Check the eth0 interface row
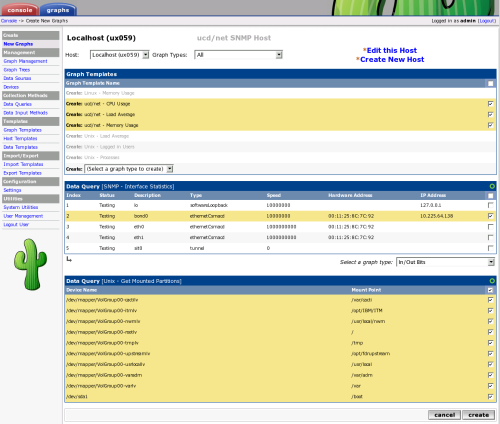Screen dimensions: 500x424 [x=490, y=227]
